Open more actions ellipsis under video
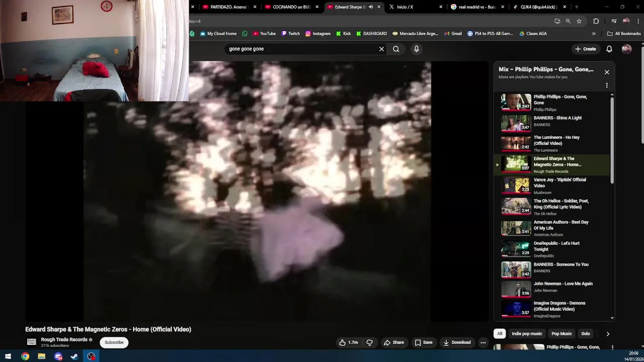 (483, 342)
